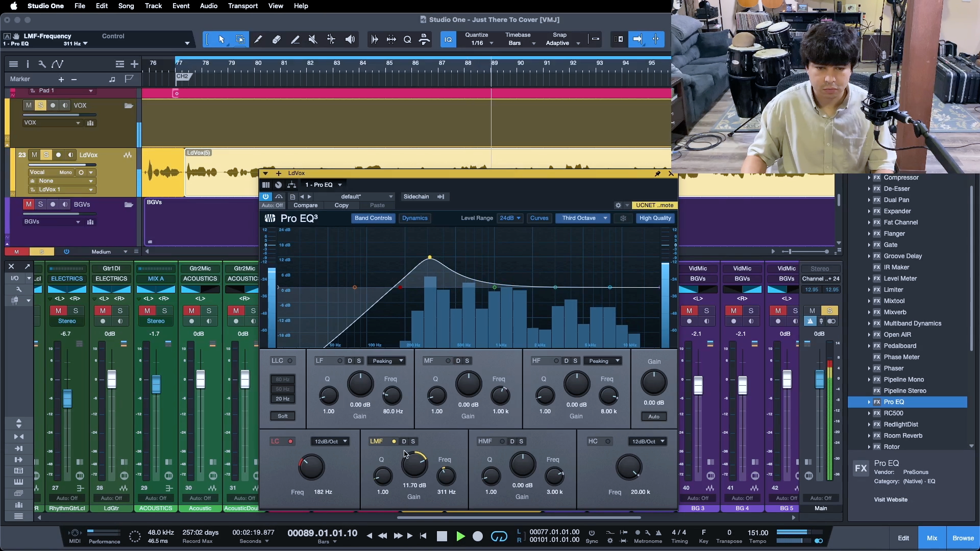Open the Level Range 24dB dropdown

click(x=510, y=218)
